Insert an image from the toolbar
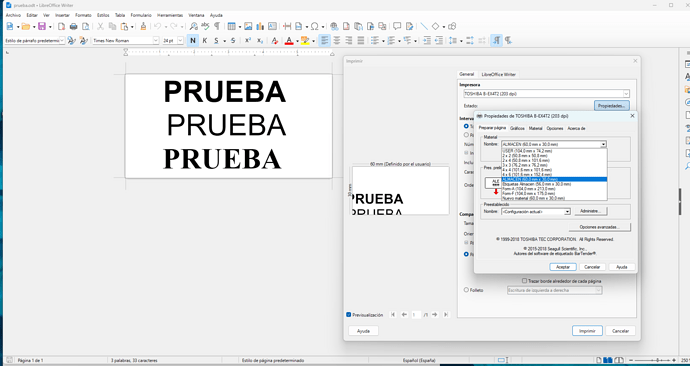 click(248, 26)
